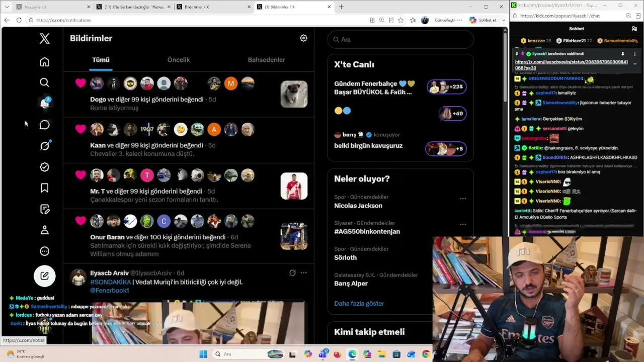Open Bookmarks in X sidebar
This screenshot has height=362, width=644.
pyautogui.click(x=45, y=188)
